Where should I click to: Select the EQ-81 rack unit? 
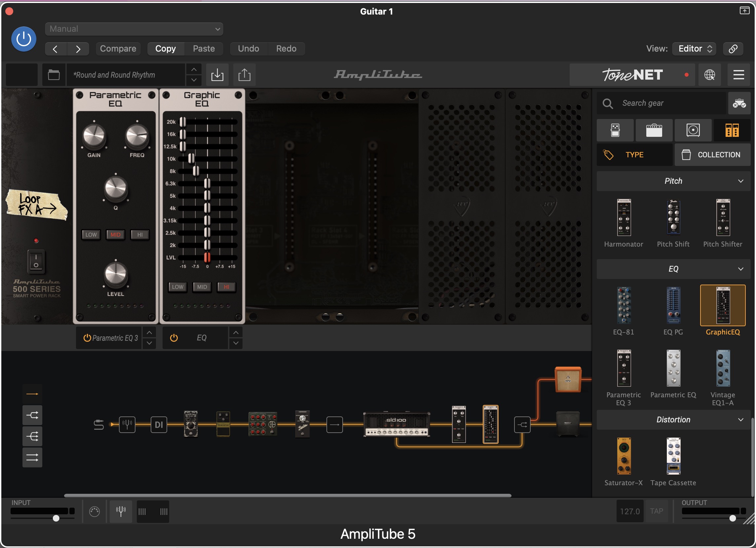624,305
